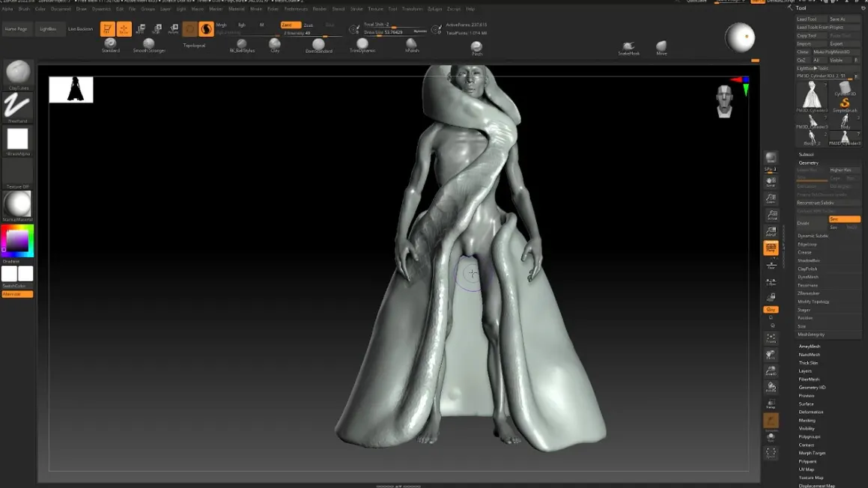This screenshot has height=488, width=868.
Task: Toggle Zadd sculpting mode
Action: pyautogui.click(x=290, y=25)
